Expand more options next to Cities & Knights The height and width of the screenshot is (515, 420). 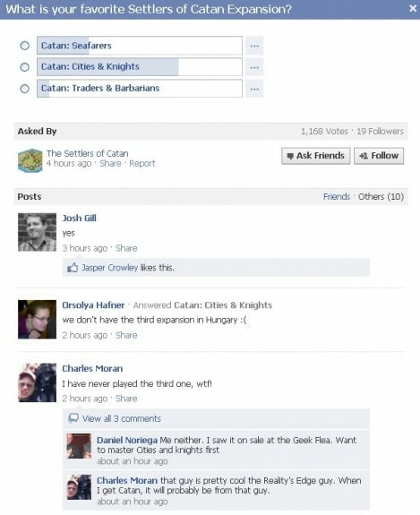[254, 67]
